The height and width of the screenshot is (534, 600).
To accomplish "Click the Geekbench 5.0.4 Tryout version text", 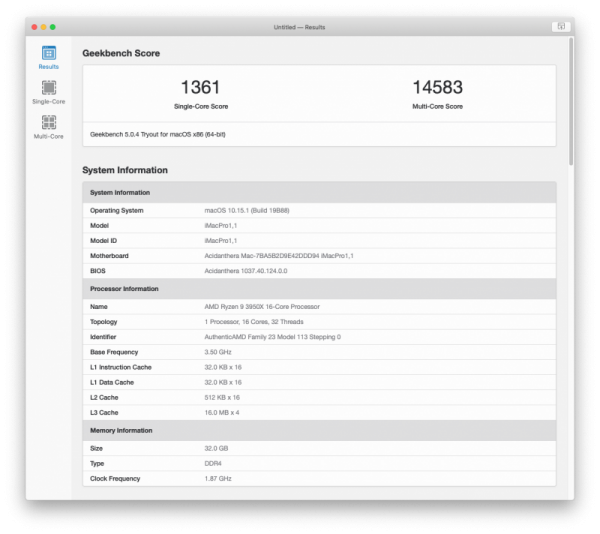I will (158, 134).
